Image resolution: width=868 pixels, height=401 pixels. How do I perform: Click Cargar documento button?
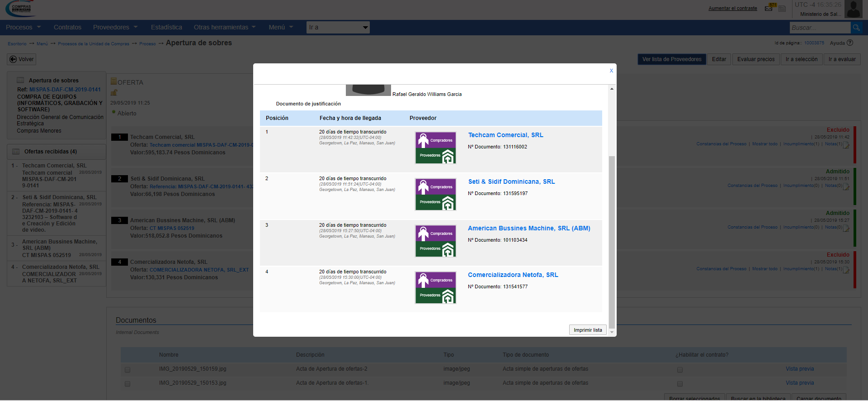click(819, 398)
